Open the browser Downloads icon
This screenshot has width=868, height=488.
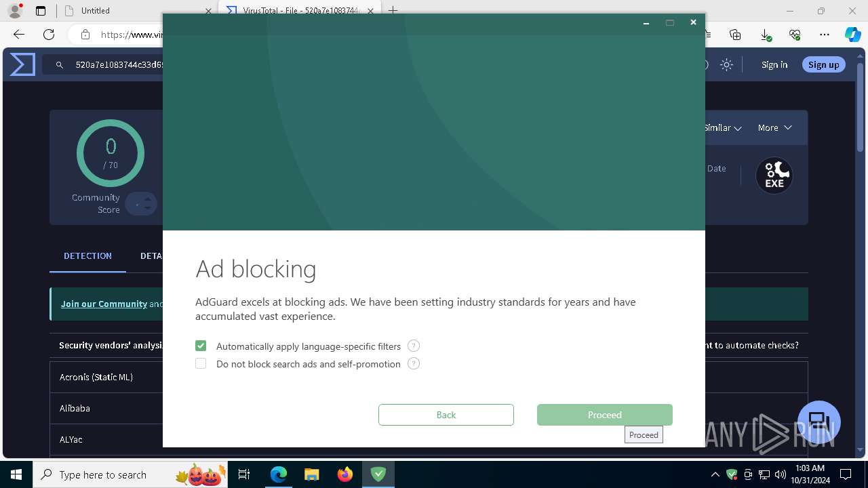[x=765, y=35]
